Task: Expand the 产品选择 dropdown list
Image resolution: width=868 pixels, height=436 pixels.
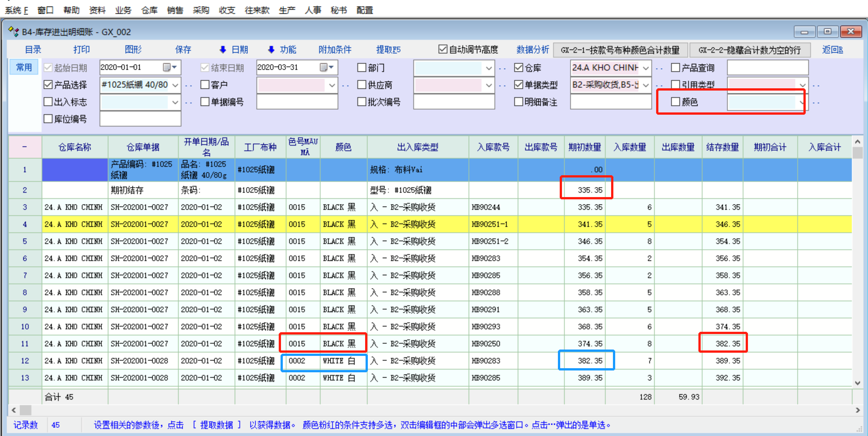Action: pos(175,85)
